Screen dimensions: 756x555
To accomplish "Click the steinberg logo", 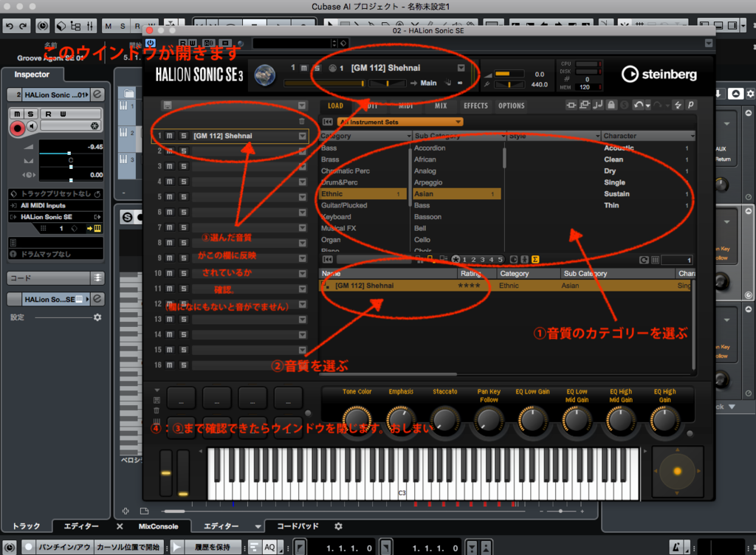I will [x=659, y=75].
